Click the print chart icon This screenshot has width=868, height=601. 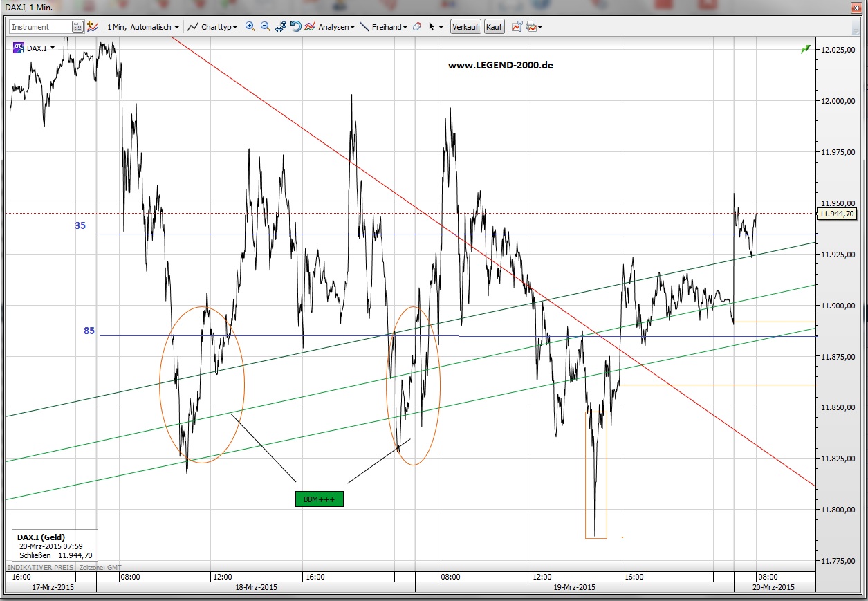(x=528, y=26)
